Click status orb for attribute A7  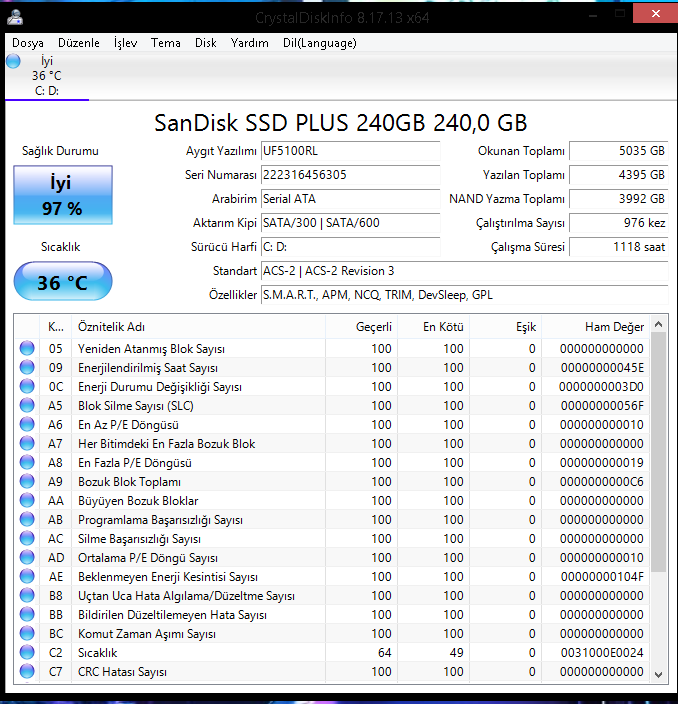(x=27, y=443)
